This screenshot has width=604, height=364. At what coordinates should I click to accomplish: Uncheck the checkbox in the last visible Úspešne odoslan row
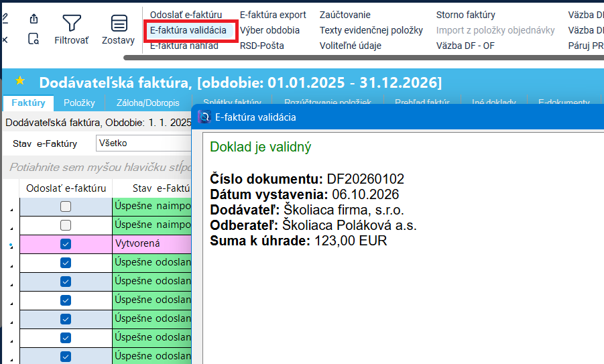tap(66, 357)
